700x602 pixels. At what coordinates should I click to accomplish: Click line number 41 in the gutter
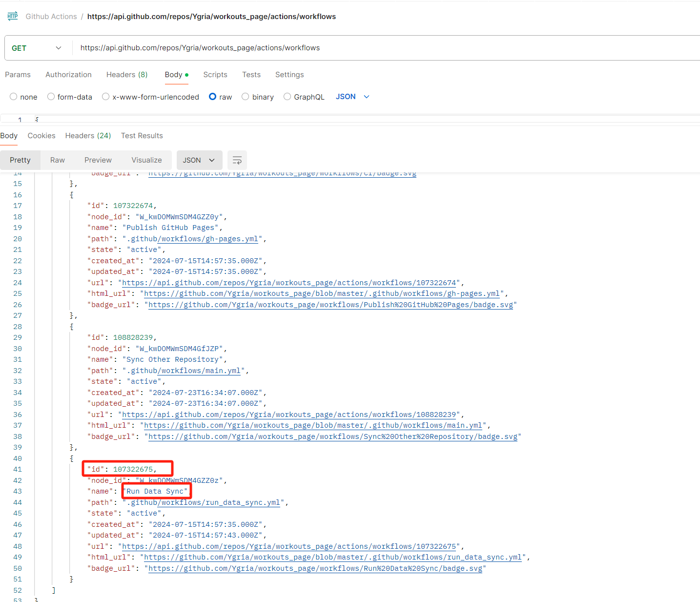[18, 469]
